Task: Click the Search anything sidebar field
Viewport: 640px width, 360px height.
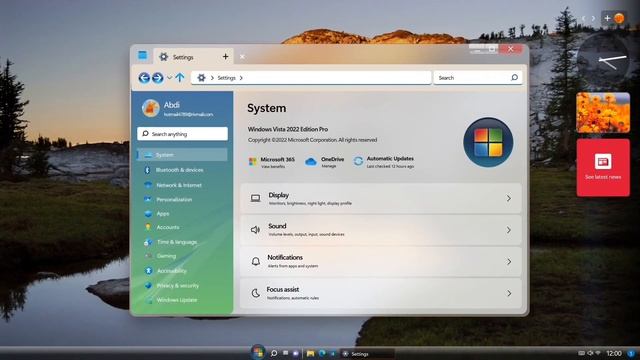Action: (182, 134)
